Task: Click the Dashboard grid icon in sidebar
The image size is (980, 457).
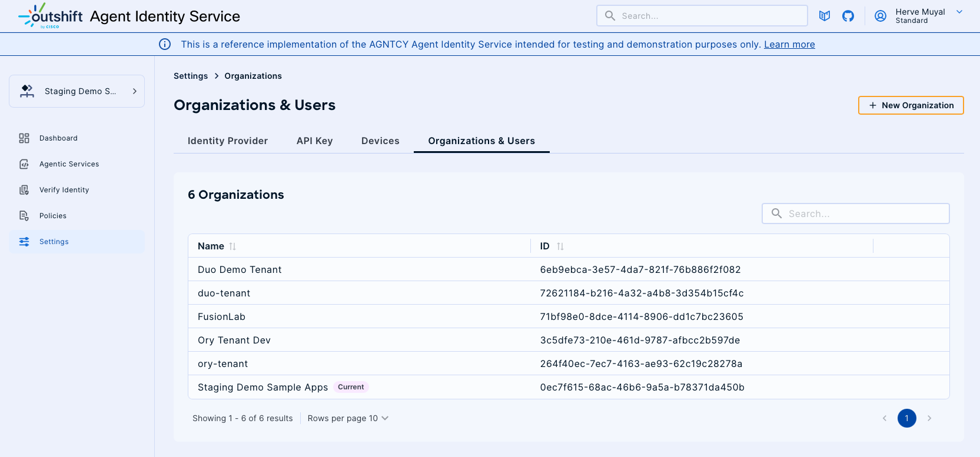Action: [24, 138]
